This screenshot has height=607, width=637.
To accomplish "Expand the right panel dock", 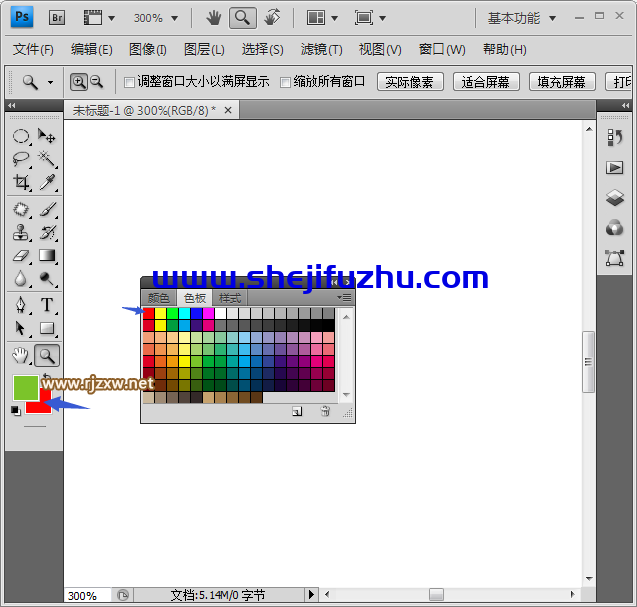I will (625, 106).
